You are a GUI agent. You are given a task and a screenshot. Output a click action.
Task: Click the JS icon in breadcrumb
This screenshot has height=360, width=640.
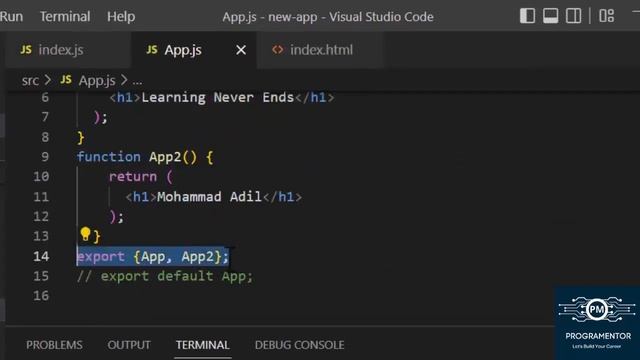[66, 80]
